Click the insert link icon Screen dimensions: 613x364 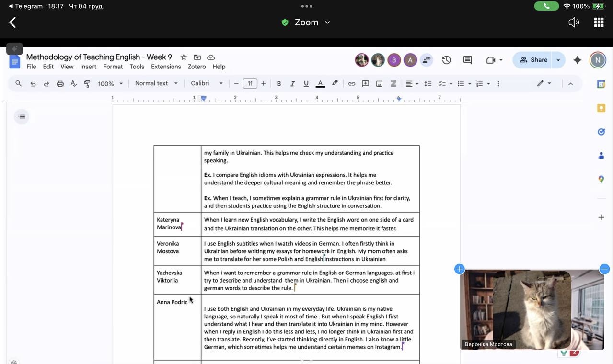tap(351, 84)
